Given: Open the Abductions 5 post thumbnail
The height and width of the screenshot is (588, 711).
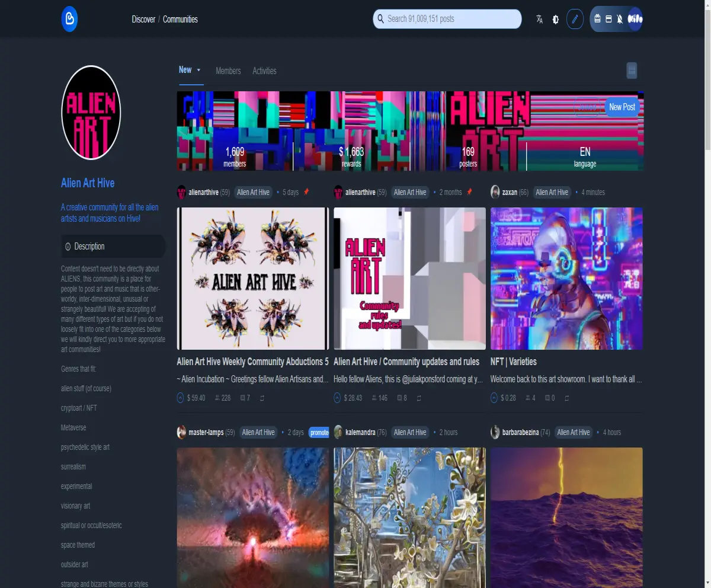Looking at the screenshot, I should tap(253, 279).
